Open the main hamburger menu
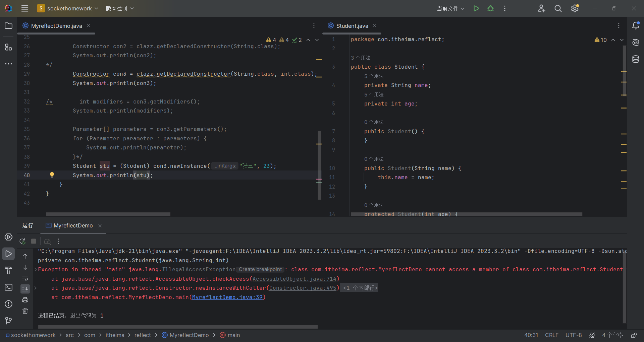The image size is (644, 342). (24, 8)
